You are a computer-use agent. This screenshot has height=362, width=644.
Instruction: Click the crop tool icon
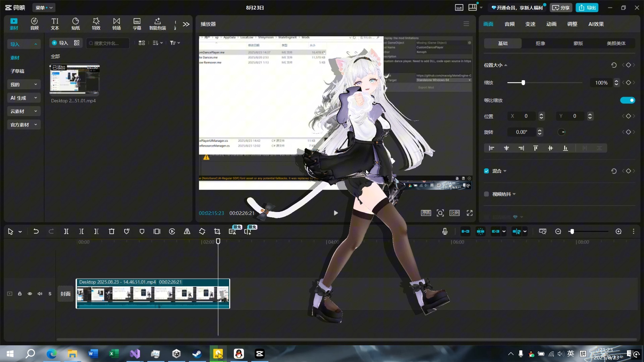[x=217, y=231]
